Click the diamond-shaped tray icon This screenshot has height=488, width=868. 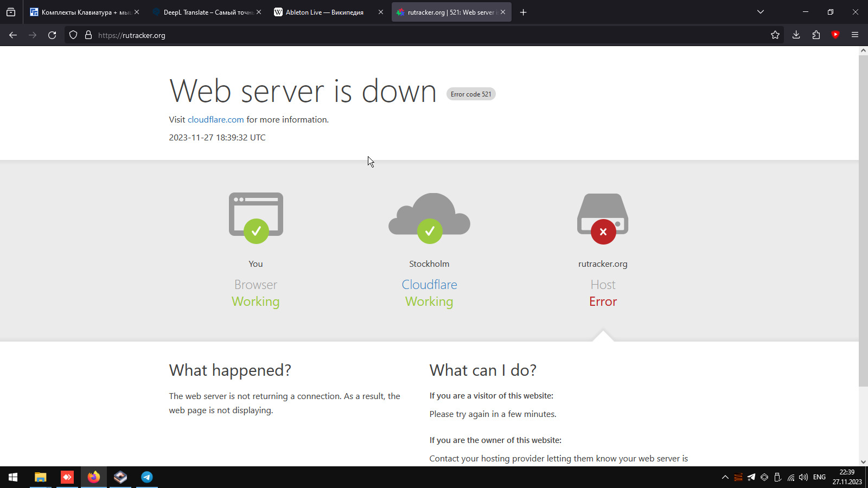coord(764,477)
